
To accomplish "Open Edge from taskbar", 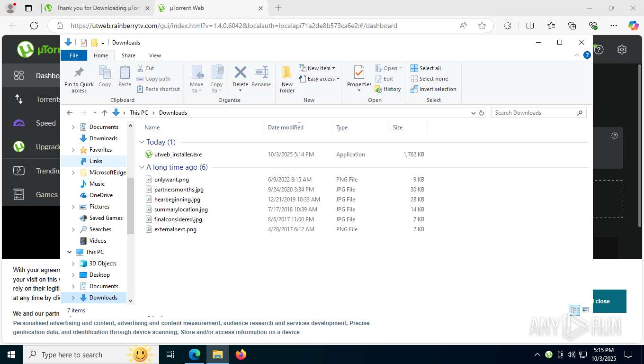I will pyautogui.click(x=195, y=354).
